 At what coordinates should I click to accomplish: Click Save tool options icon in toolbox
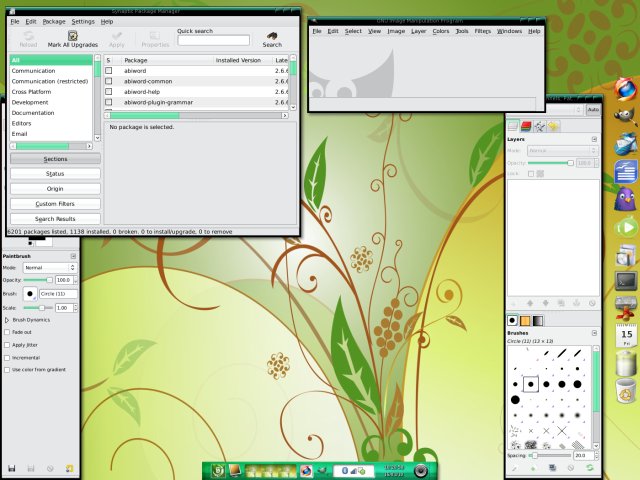click(11, 469)
